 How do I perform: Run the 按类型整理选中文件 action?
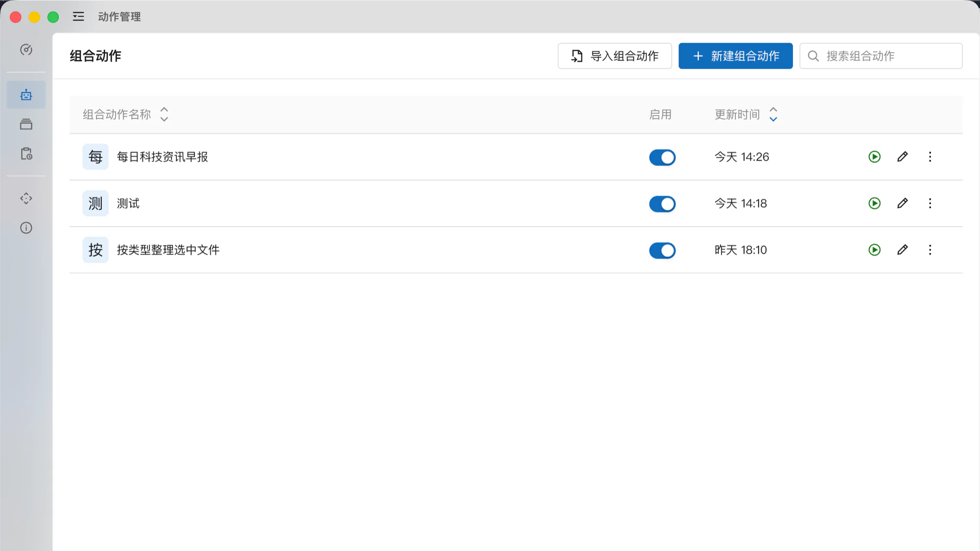tap(875, 250)
